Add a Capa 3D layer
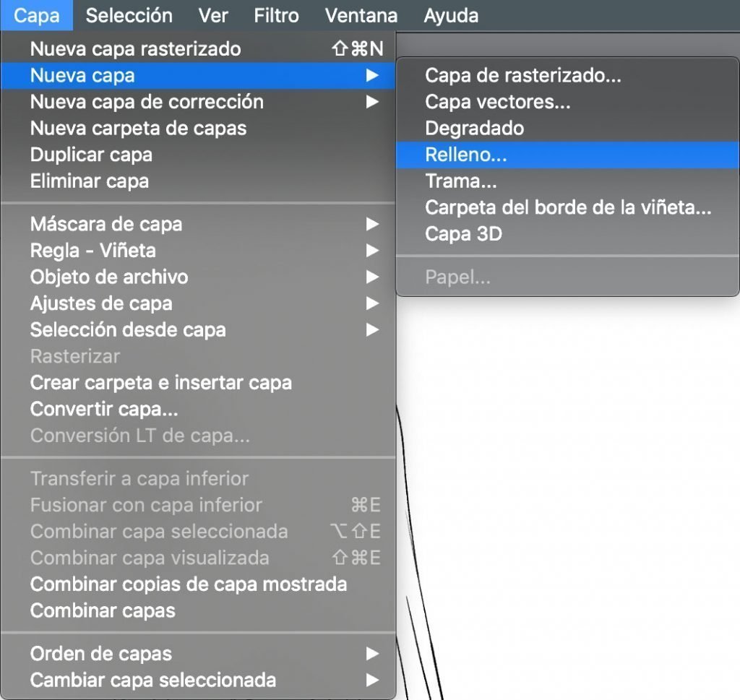Viewport: 740px width, 700px height. pyautogui.click(x=568, y=234)
